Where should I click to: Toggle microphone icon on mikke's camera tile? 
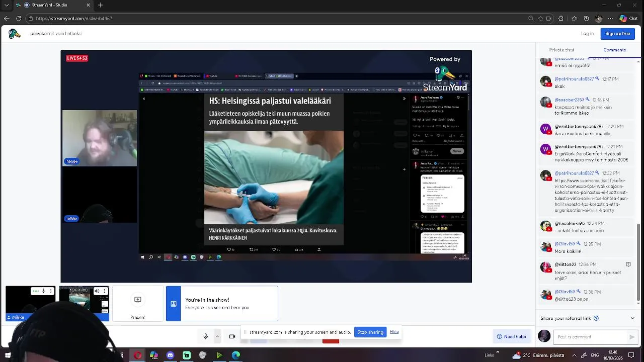coord(43,291)
